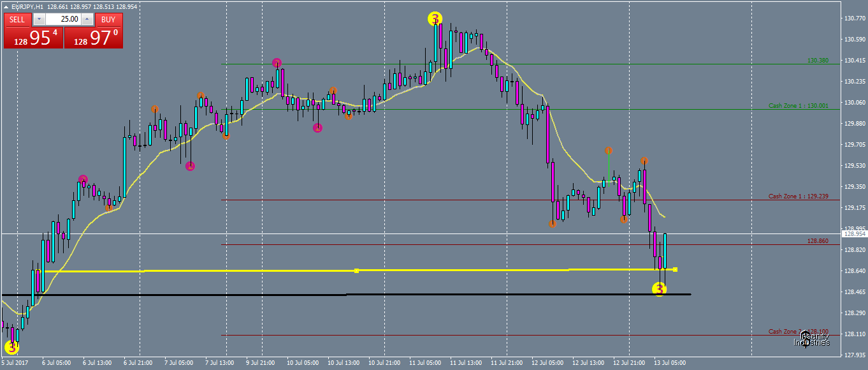Viewport: 868px width, 370px height.
Task: Select the yellow circled 3 near the recent low
Action: tap(660, 290)
